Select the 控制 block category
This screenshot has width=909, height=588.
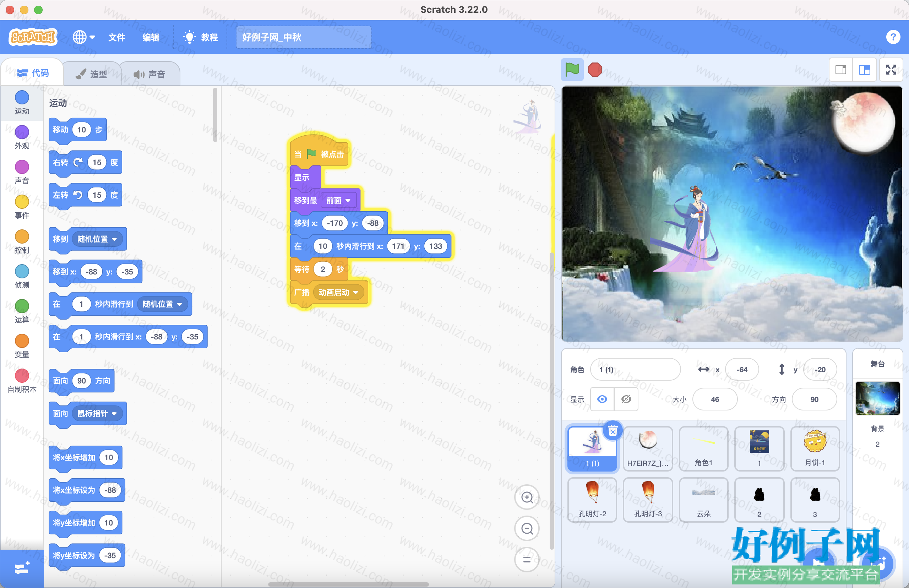click(x=22, y=242)
